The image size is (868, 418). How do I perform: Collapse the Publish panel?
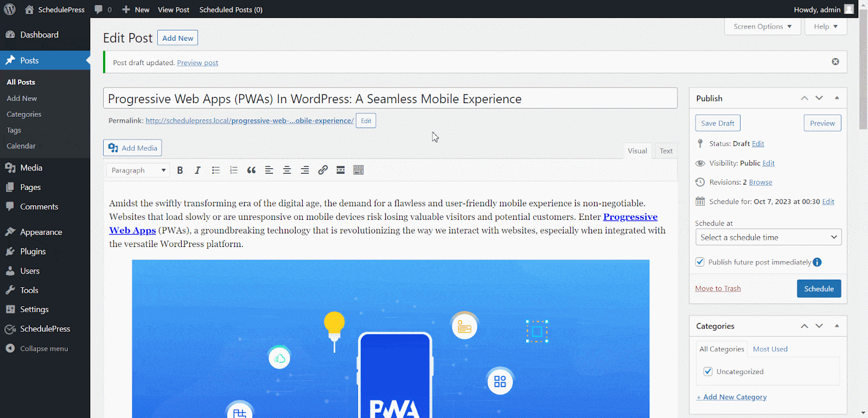click(x=837, y=98)
